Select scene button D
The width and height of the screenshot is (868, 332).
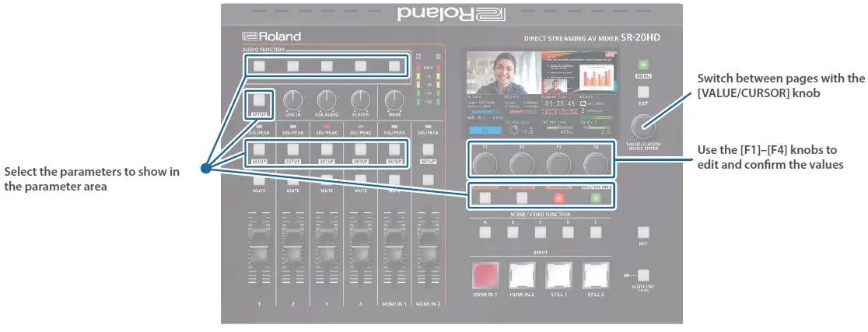tap(568, 232)
